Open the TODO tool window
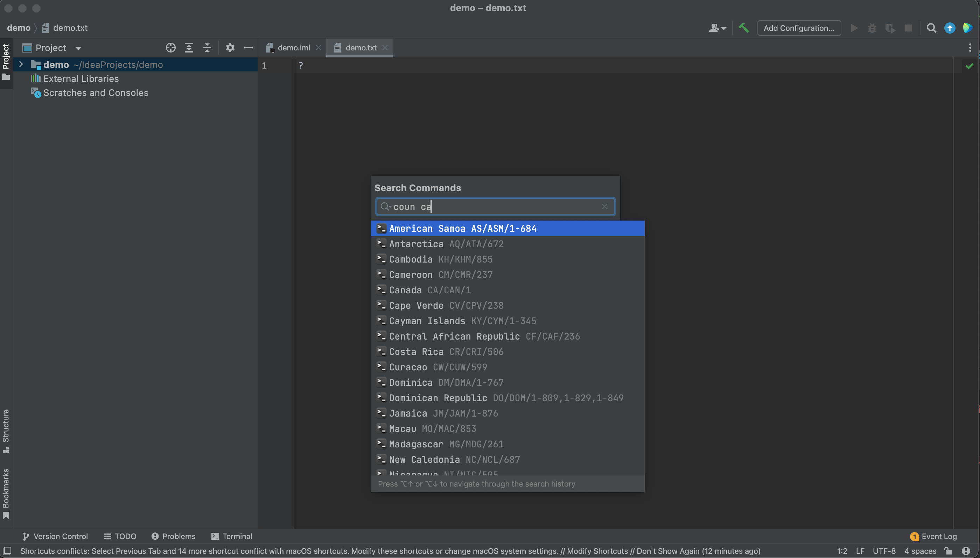 pyautogui.click(x=120, y=536)
